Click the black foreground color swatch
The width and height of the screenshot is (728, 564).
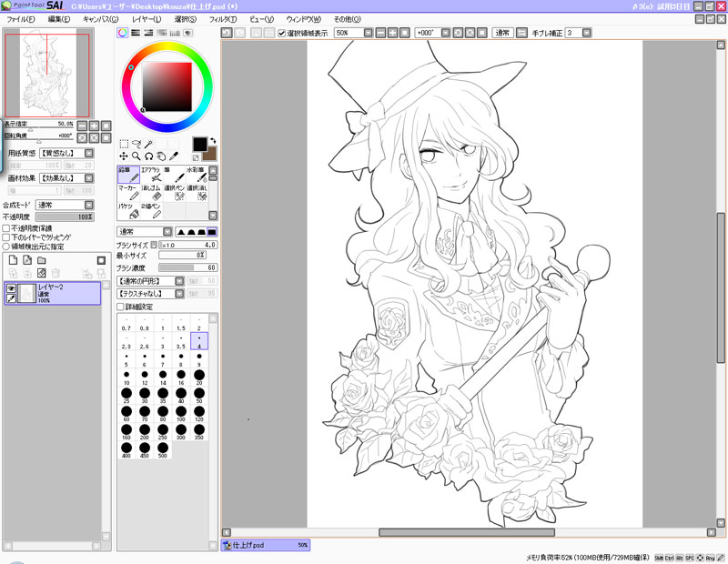[x=200, y=145]
